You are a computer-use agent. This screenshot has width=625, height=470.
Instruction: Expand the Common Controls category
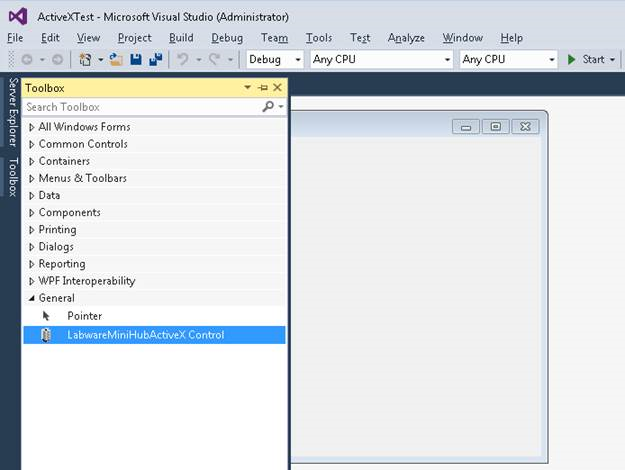[32, 144]
